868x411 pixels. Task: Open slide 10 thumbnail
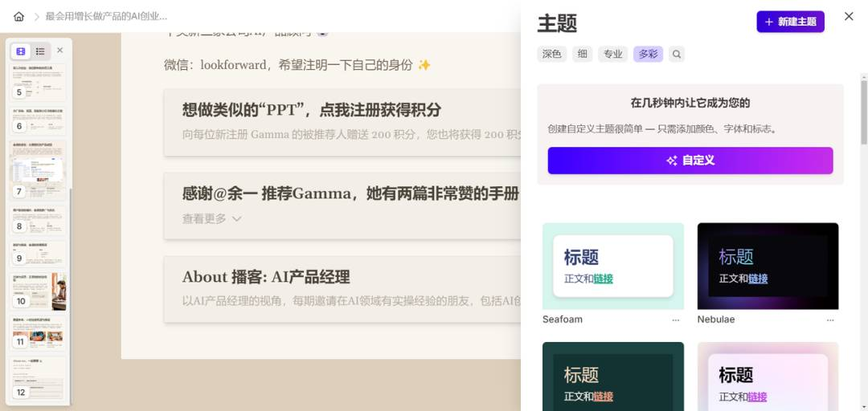(x=39, y=291)
